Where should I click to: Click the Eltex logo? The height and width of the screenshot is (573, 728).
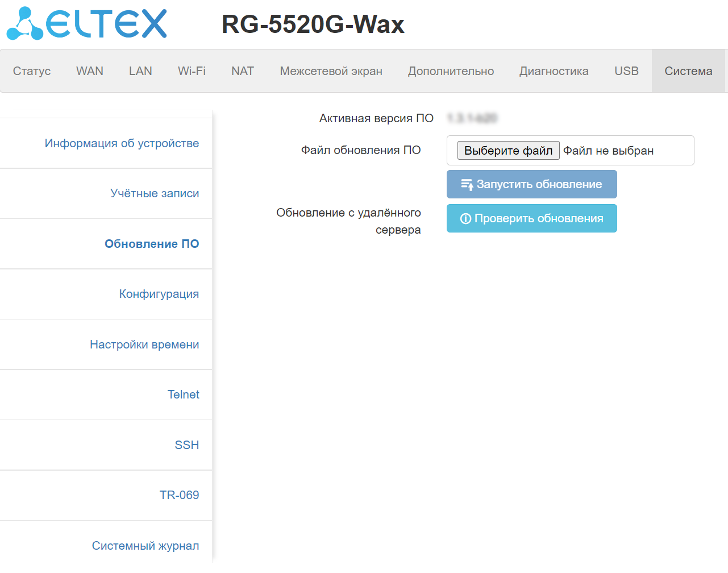pyautogui.click(x=87, y=23)
